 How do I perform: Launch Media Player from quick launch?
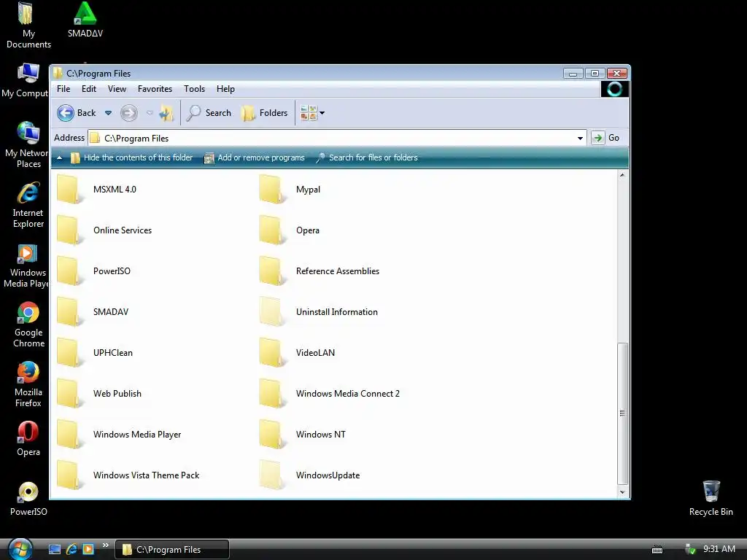(x=88, y=550)
